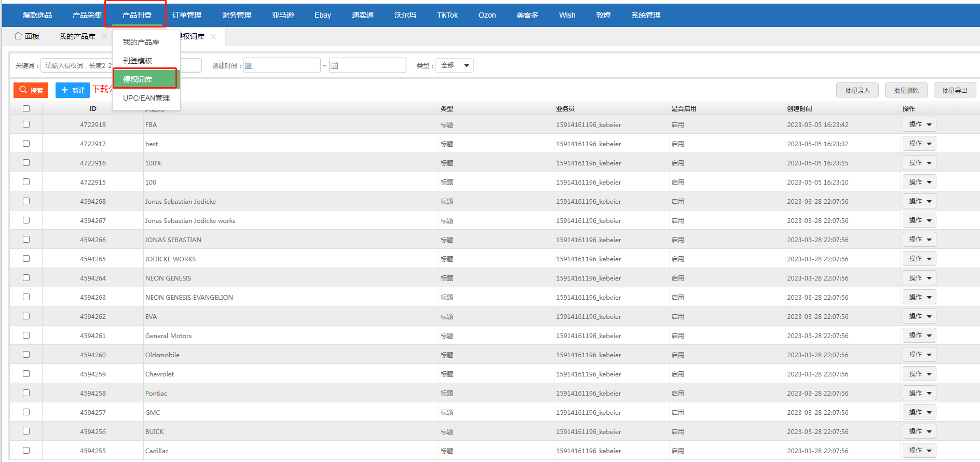Expand 操作 dropdown for Chevrolet row
Image resolution: width=980 pixels, height=462 pixels.
tap(919, 374)
